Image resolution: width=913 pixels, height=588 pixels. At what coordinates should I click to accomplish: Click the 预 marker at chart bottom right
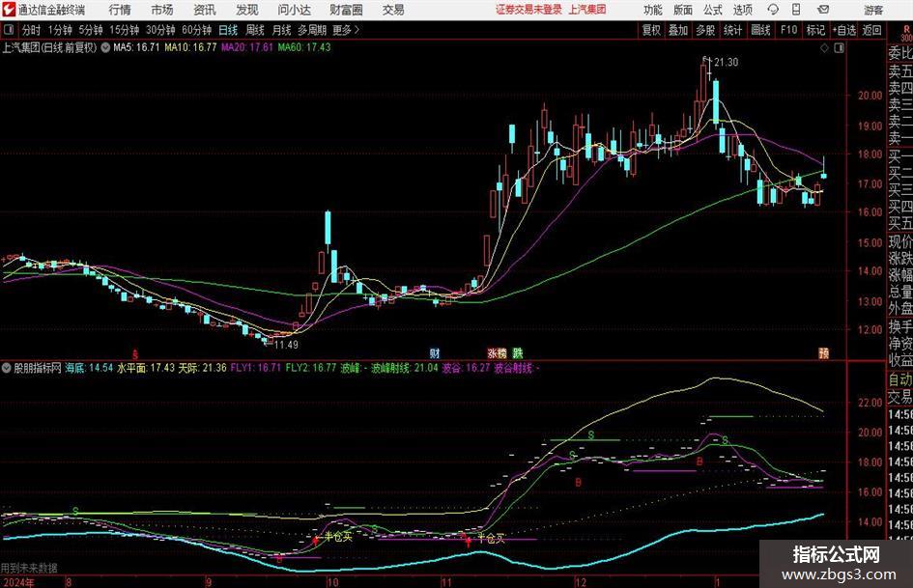point(823,352)
